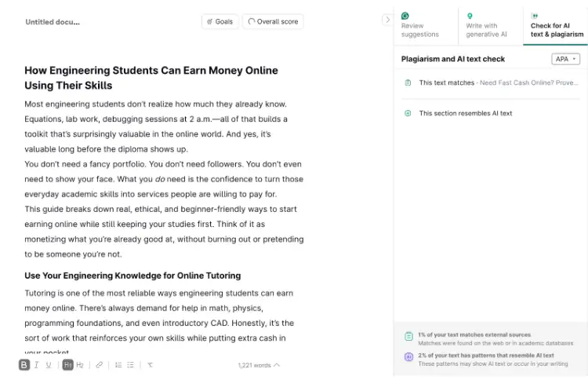
Task: Click the AI text resemblance icon
Action: point(408,113)
